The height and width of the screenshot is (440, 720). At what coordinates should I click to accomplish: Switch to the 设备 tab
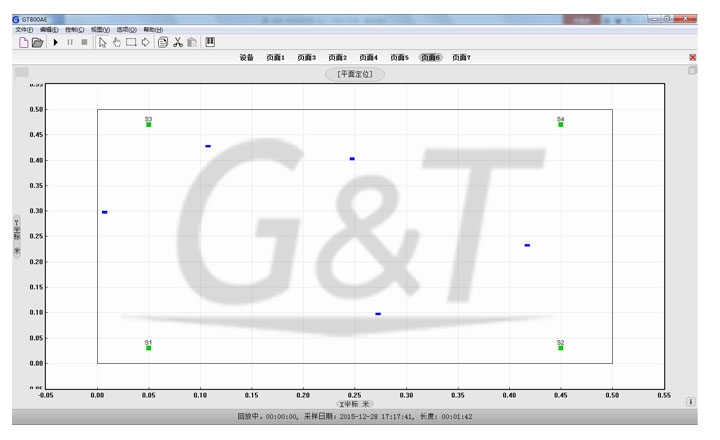click(247, 57)
